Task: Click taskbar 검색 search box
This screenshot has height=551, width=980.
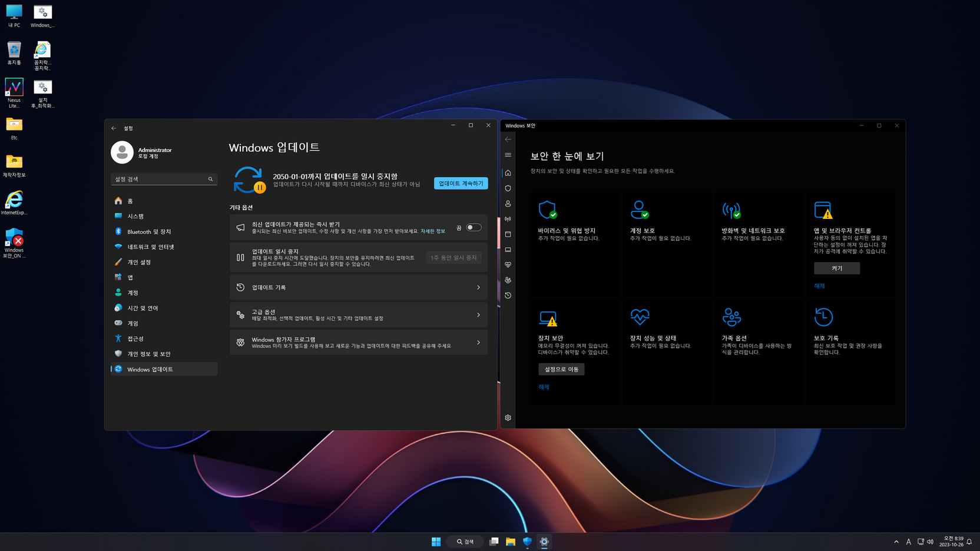Action: coord(465,542)
